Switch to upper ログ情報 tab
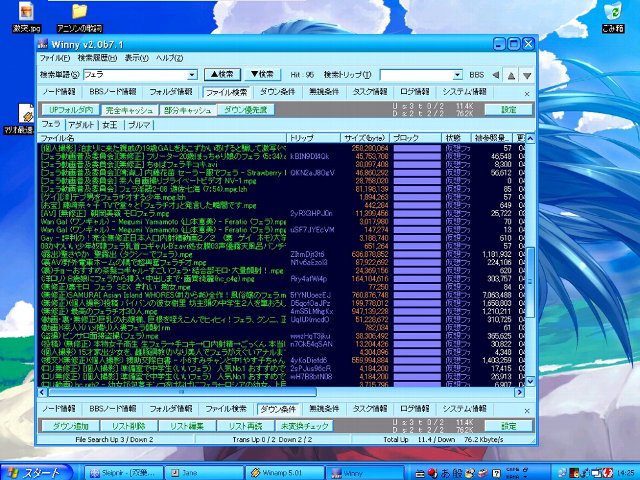The height and width of the screenshot is (480, 640). tap(415, 92)
